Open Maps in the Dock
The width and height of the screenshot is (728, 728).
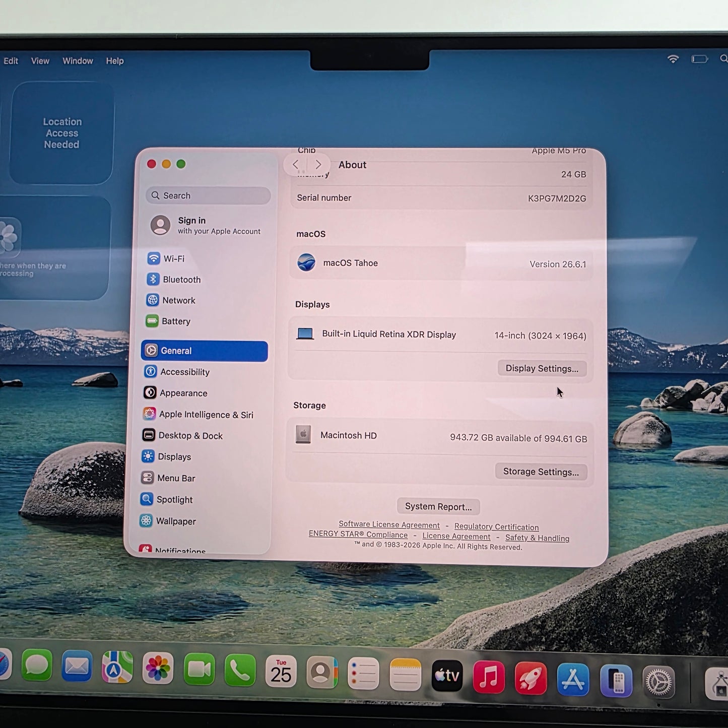point(117,668)
